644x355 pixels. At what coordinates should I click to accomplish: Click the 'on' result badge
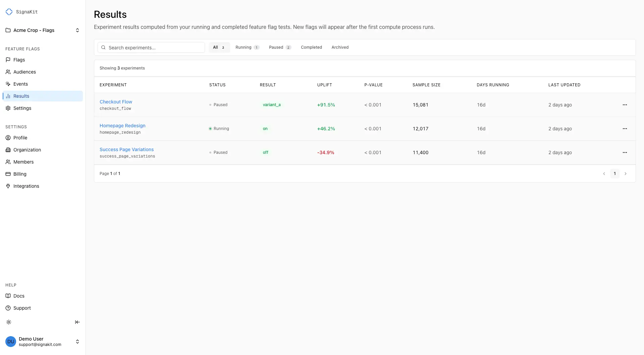[265, 129]
